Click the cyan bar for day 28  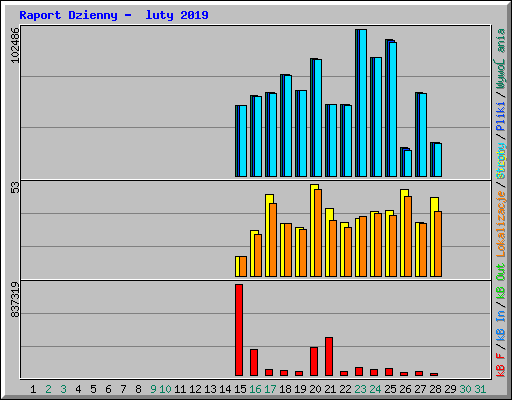click(438, 160)
